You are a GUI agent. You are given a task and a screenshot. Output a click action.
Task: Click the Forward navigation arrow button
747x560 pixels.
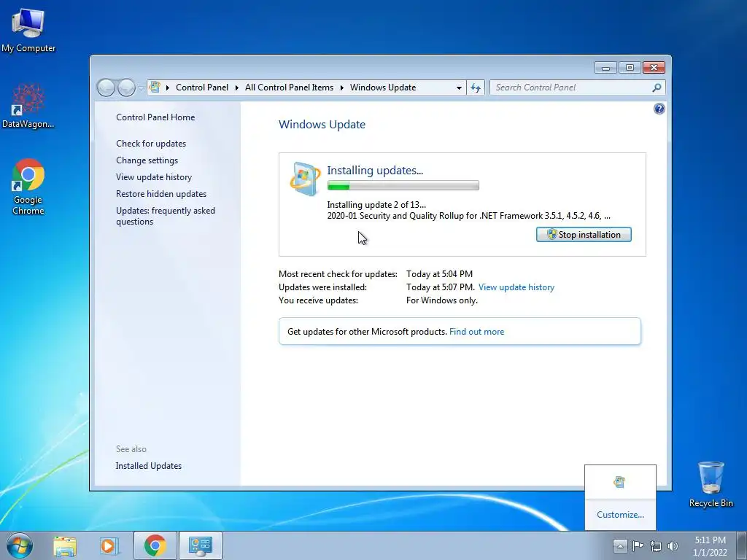pos(126,87)
